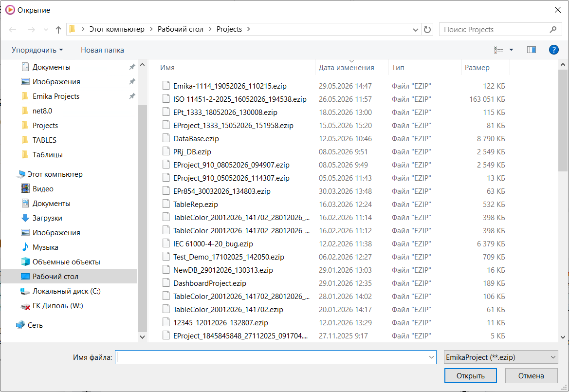Select file DataBase.ezip
Image resolution: width=569 pixels, height=392 pixels.
point(196,139)
